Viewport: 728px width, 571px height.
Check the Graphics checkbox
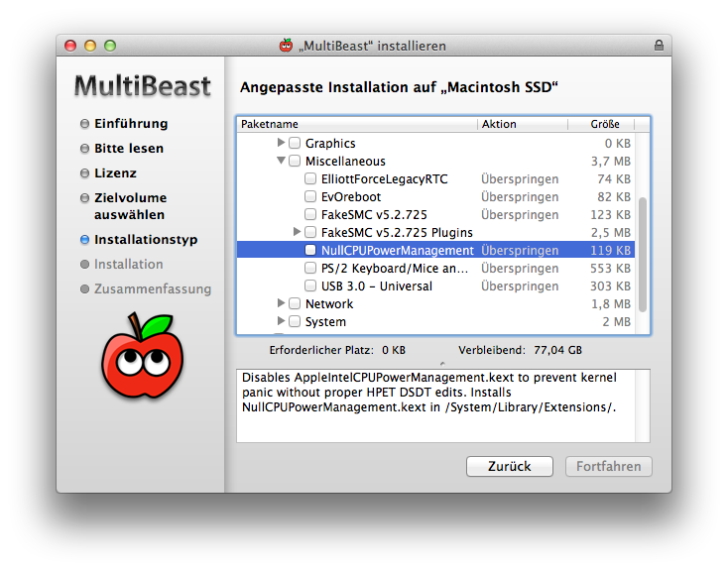pos(295,143)
